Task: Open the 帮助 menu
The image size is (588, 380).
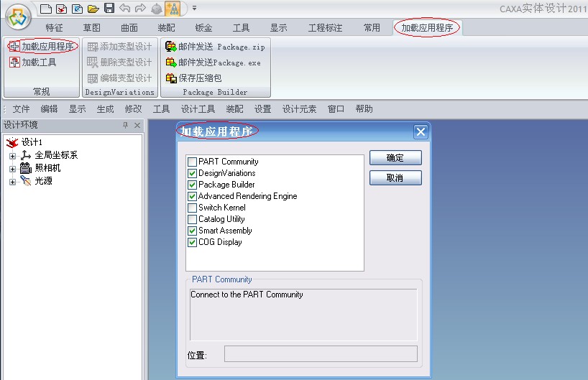Action: pyautogui.click(x=364, y=109)
